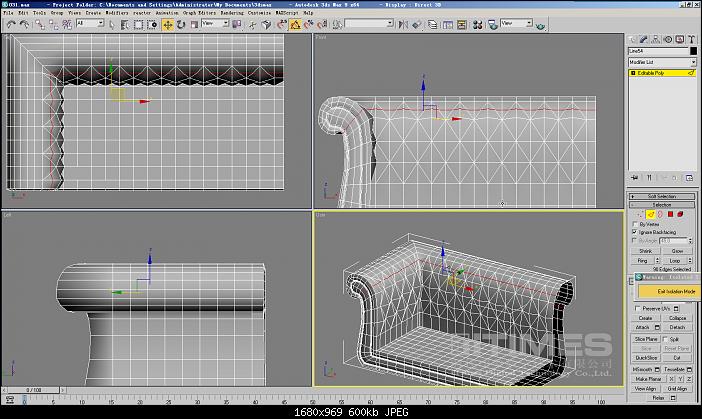Open the Modifiers menu
This screenshot has width=702, height=419.
click(118, 13)
